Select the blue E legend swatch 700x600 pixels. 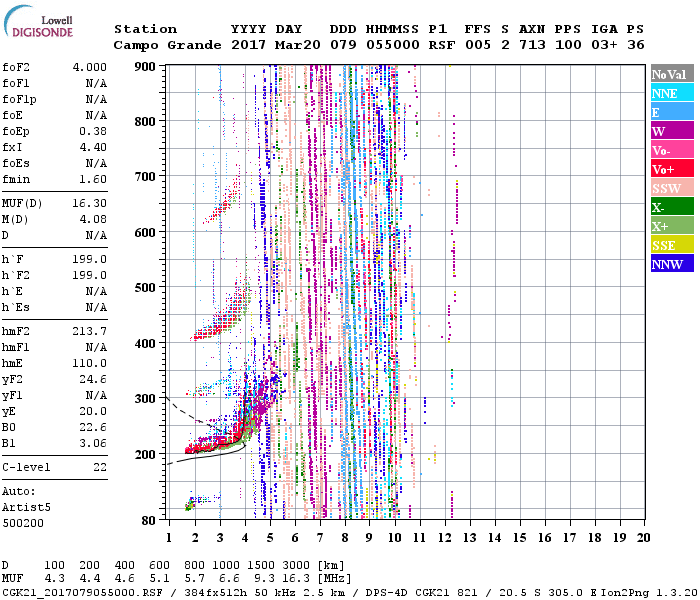[672, 112]
